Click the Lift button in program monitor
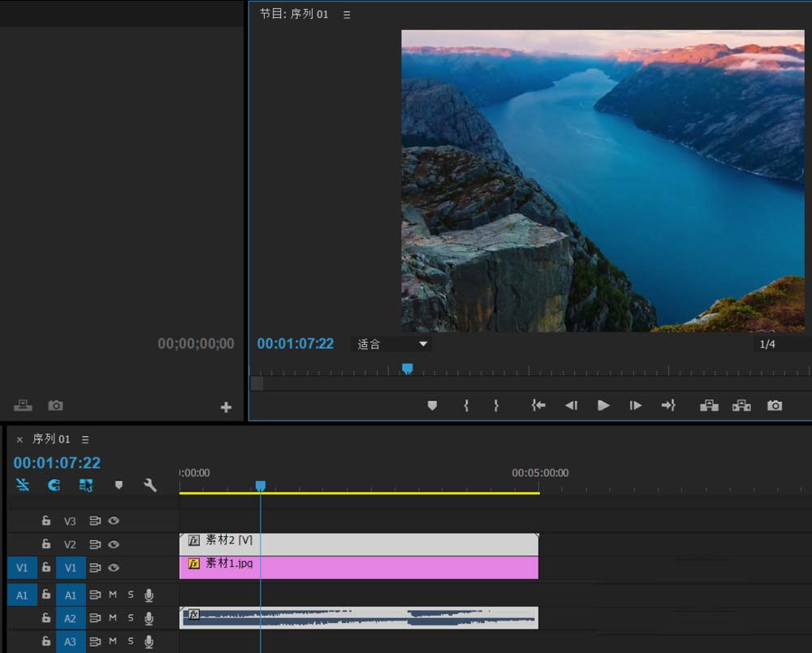The width and height of the screenshot is (812, 653). click(709, 405)
